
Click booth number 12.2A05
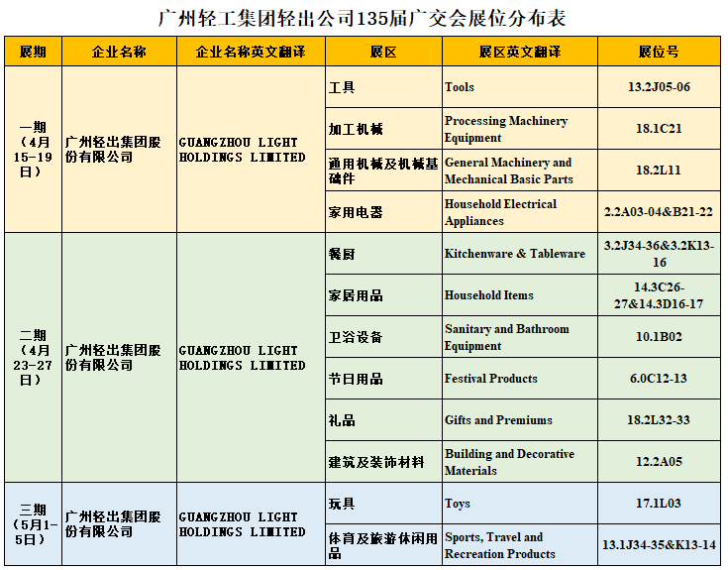659,462
